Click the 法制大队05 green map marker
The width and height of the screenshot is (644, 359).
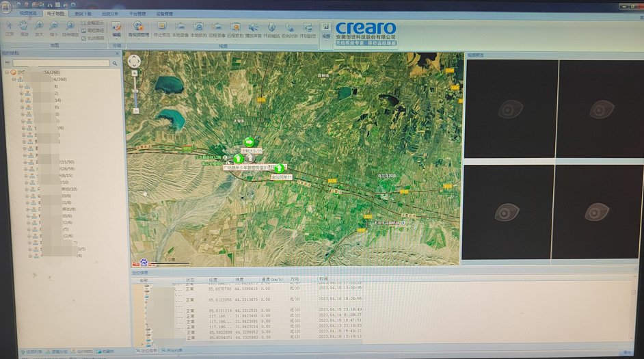[x=250, y=143]
